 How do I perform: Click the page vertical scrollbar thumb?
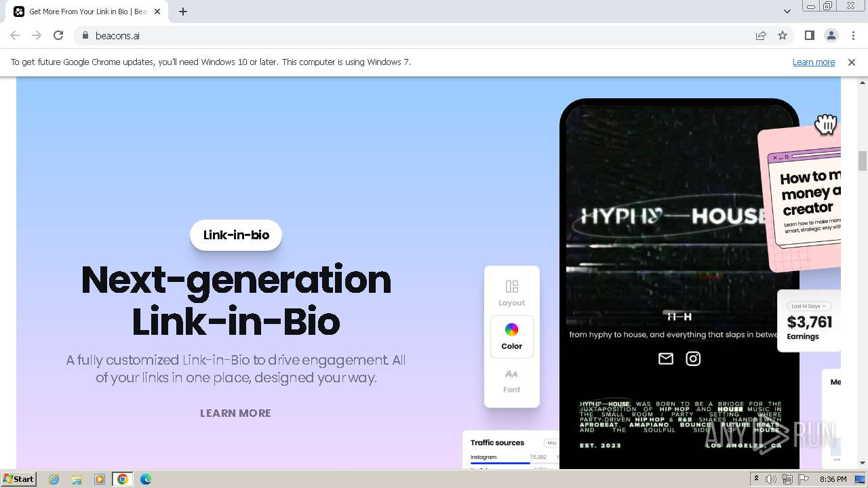point(863,161)
